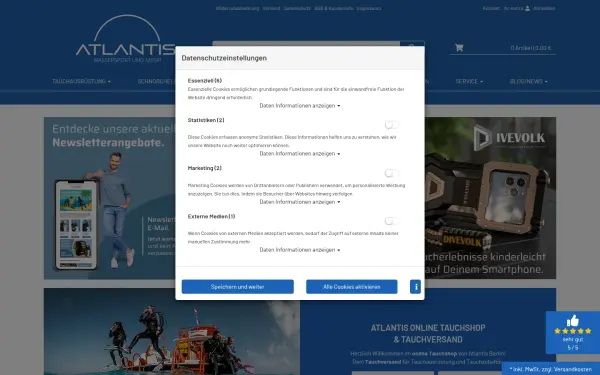Click the thumbs-up rating badge icon
Screen dimensions: 600x375
pyautogui.click(x=573, y=321)
